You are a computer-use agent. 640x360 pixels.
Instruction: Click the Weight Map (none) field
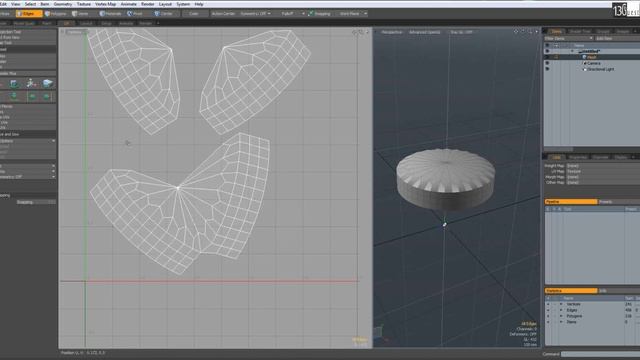coord(602,166)
